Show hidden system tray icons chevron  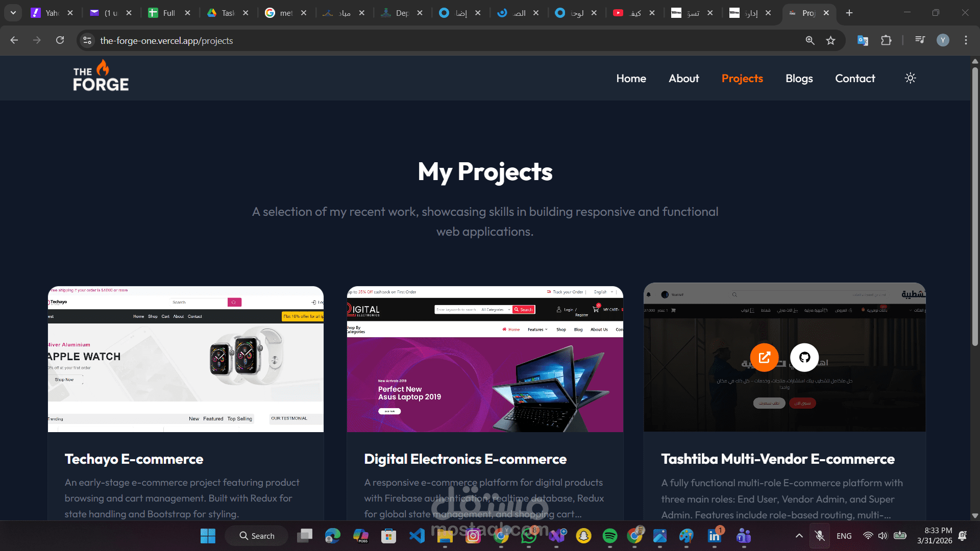pyautogui.click(x=799, y=536)
